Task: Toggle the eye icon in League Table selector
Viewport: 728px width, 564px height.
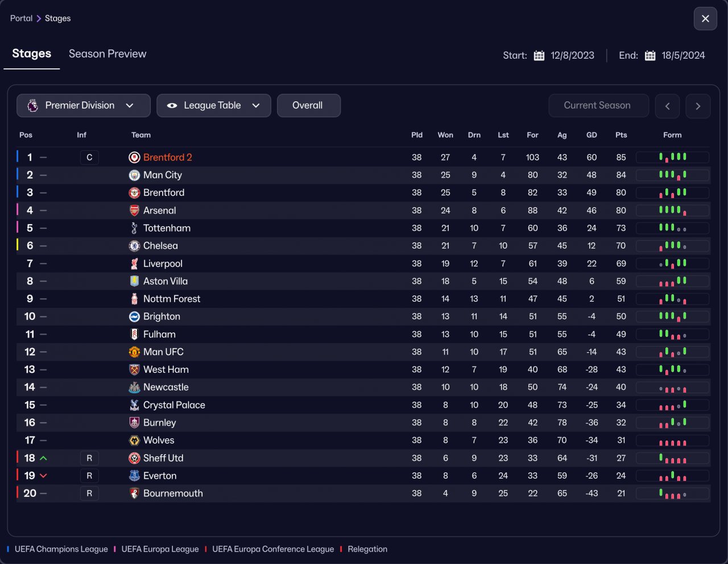Action: pos(172,106)
